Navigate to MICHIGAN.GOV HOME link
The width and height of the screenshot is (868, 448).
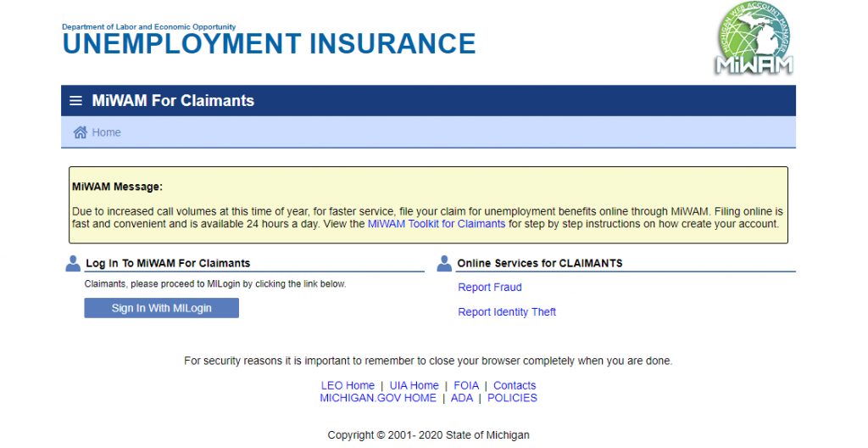coord(378,398)
